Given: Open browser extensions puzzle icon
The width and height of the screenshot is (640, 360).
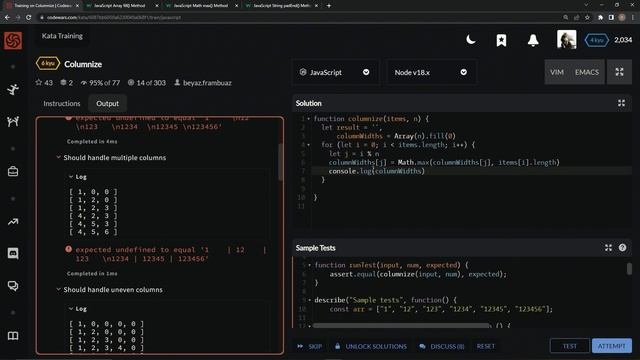Looking at the screenshot, I should (600, 18).
